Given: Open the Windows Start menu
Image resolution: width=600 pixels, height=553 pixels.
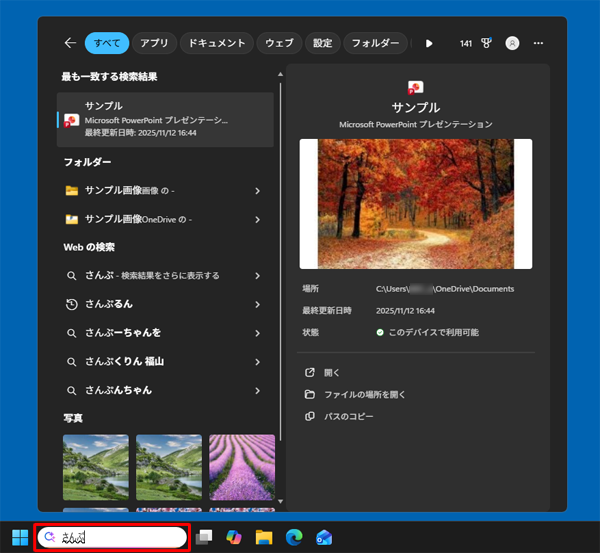Looking at the screenshot, I should tap(19, 537).
